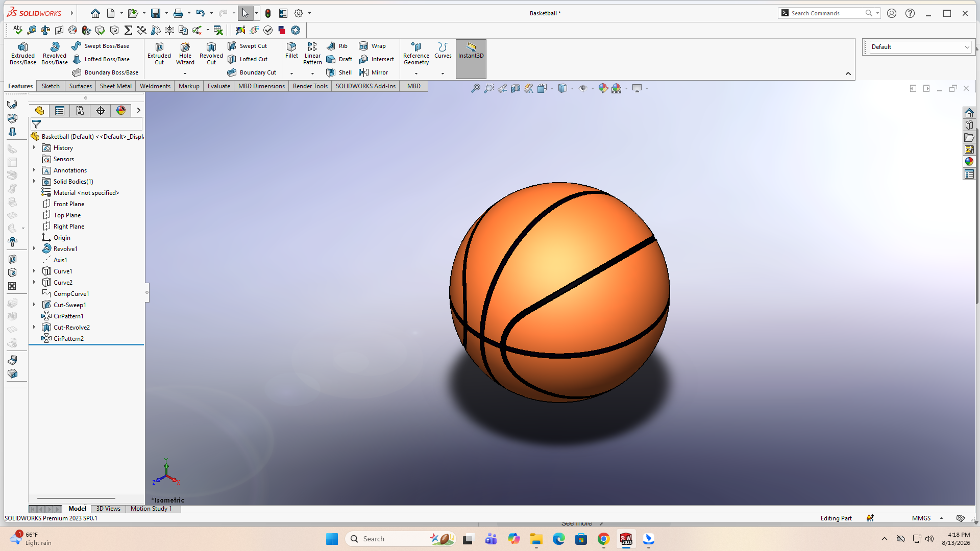Screen dimensions: 980x551
Task: Open the Default configuration dropdown
Action: (x=920, y=47)
